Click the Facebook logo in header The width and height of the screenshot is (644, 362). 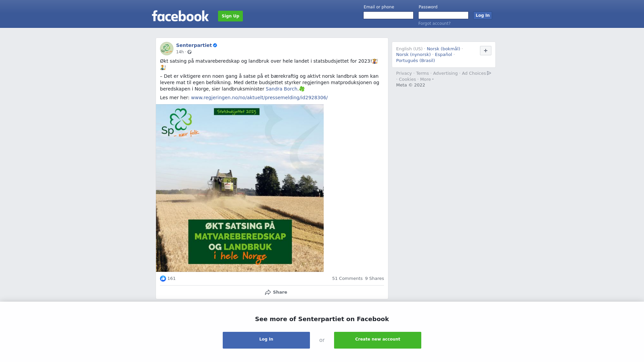[x=180, y=16]
